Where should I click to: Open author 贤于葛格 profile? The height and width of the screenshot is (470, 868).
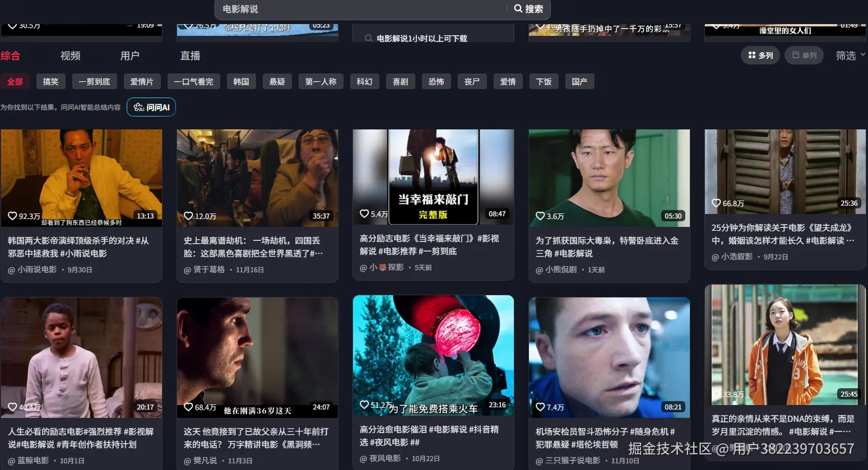(x=205, y=269)
